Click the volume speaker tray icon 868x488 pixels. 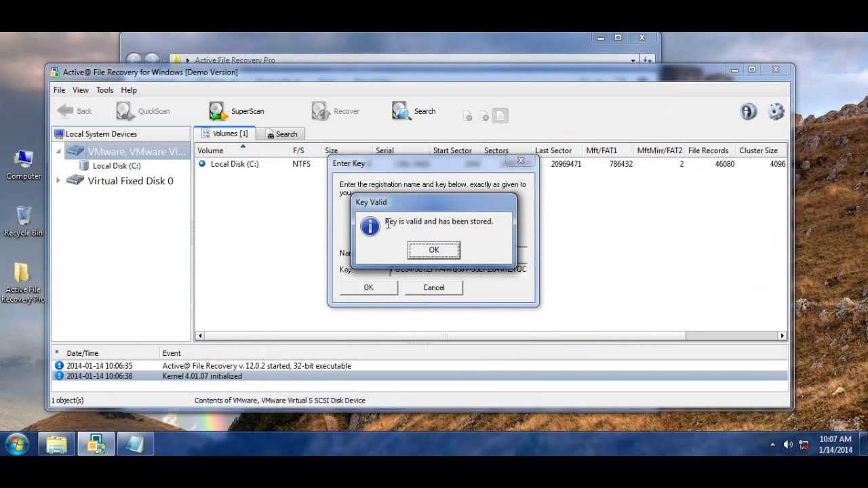point(788,445)
